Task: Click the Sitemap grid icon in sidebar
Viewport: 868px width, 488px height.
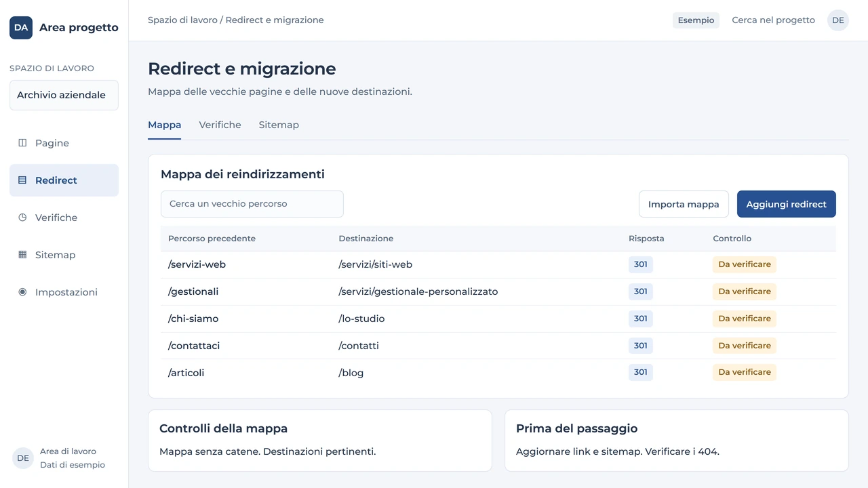Action: 22,255
